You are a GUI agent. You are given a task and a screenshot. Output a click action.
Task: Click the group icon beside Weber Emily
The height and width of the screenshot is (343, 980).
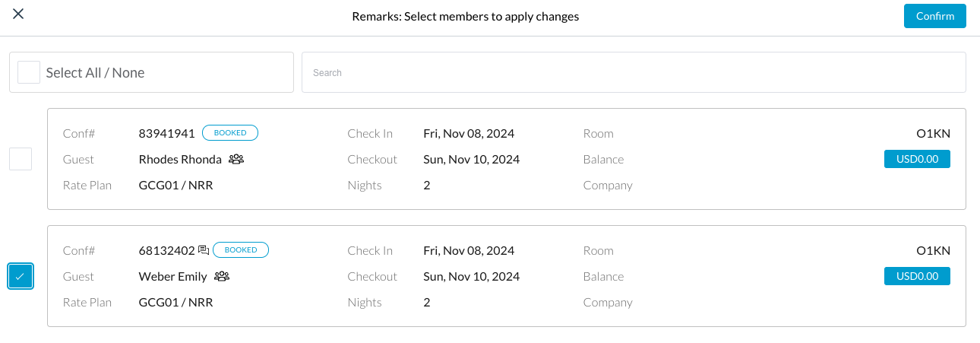click(x=222, y=277)
